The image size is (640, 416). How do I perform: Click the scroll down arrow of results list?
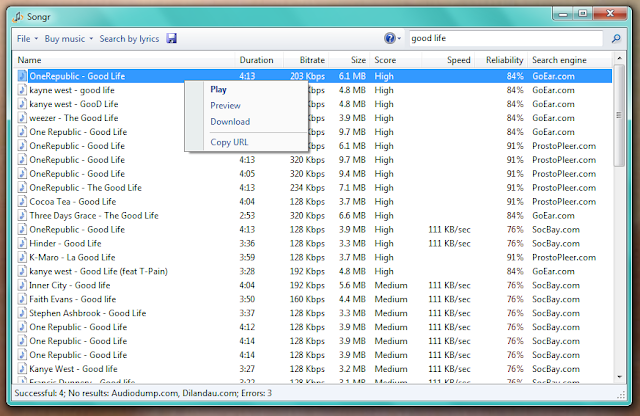tap(619, 377)
